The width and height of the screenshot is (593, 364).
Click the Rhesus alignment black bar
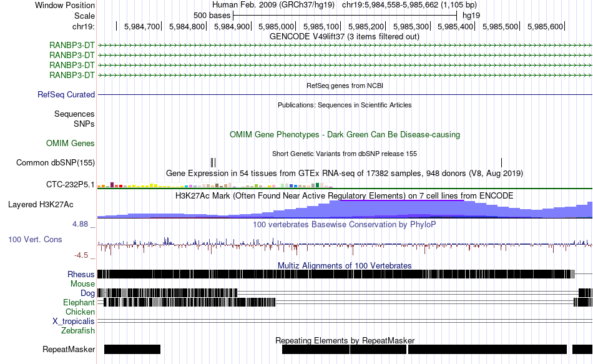click(x=336, y=274)
